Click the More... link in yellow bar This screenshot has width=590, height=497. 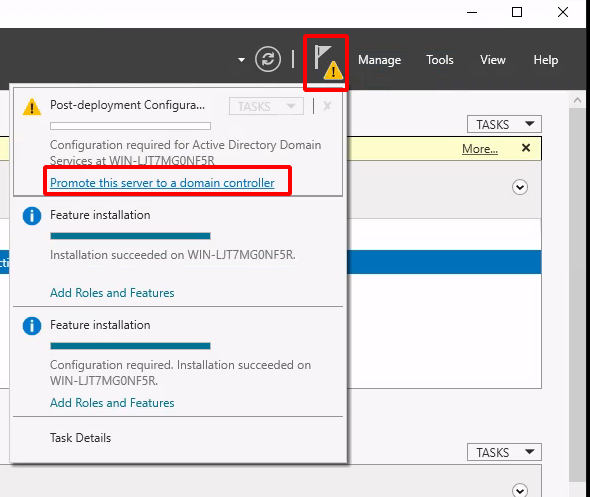480,149
